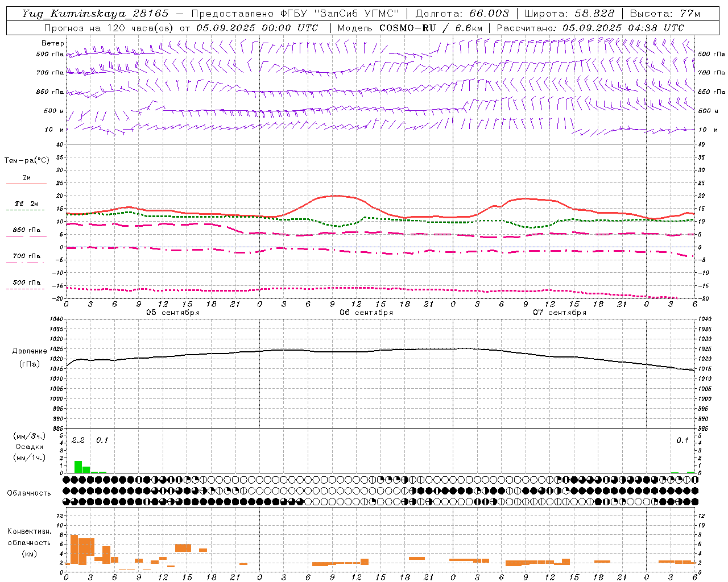Click the dash-dot line under 700 гПа legend
This screenshot has height=582, width=728.
25,263
